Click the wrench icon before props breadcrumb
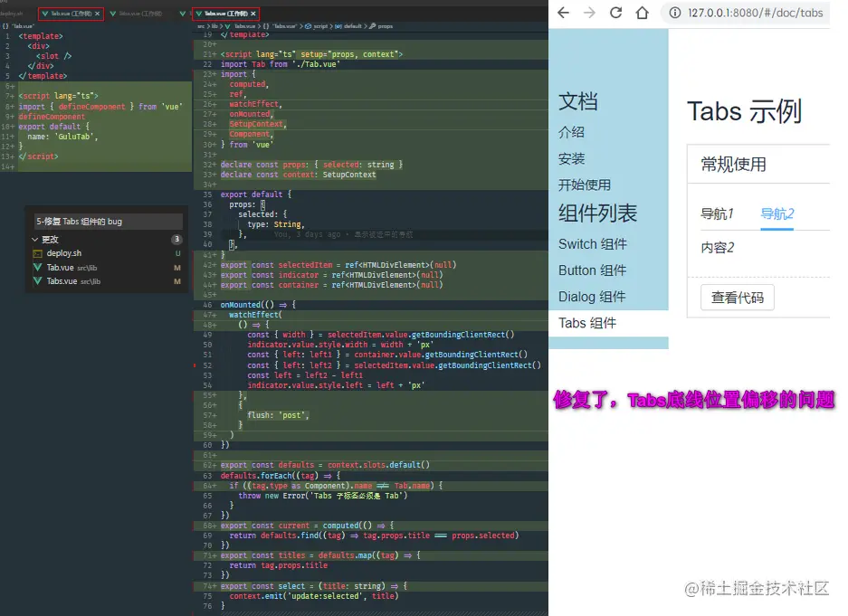The image size is (848, 616). point(373,26)
